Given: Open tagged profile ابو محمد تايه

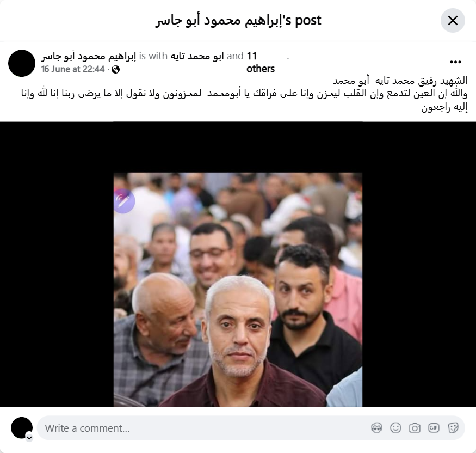Looking at the screenshot, I should click(x=197, y=56).
